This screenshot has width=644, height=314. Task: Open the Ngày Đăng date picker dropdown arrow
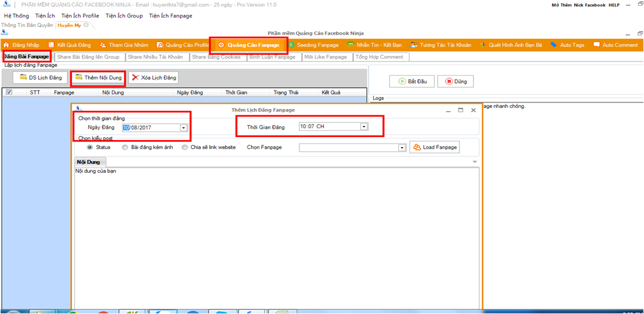point(183,128)
